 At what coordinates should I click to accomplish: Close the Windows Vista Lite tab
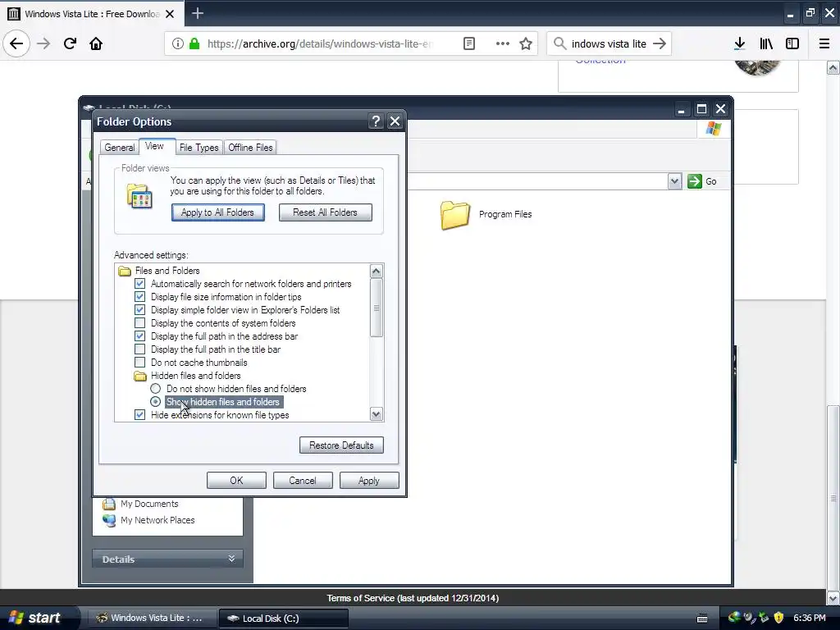(x=170, y=14)
